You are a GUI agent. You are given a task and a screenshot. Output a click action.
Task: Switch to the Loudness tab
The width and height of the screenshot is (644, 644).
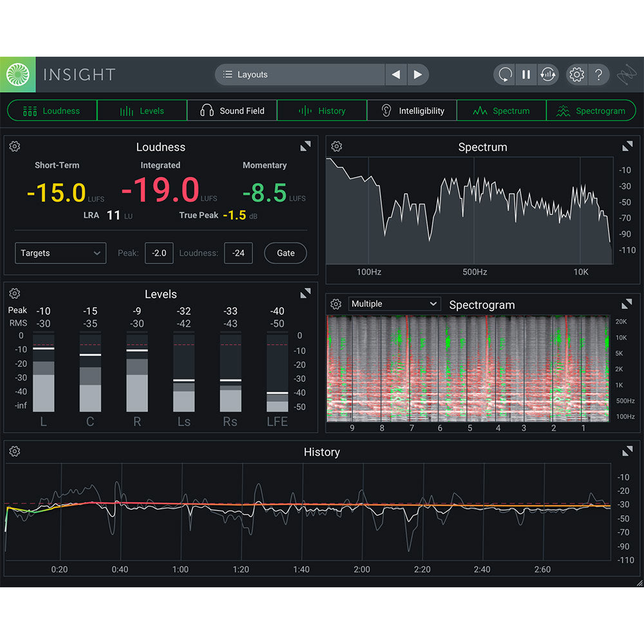(52, 110)
